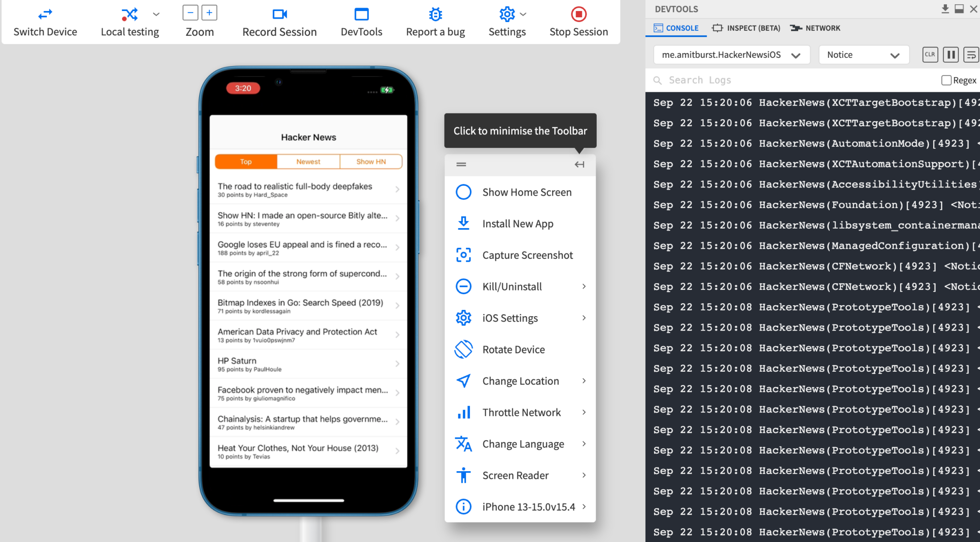The width and height of the screenshot is (980, 542).
Task: Toggle the toolbar minimise button
Action: click(578, 164)
